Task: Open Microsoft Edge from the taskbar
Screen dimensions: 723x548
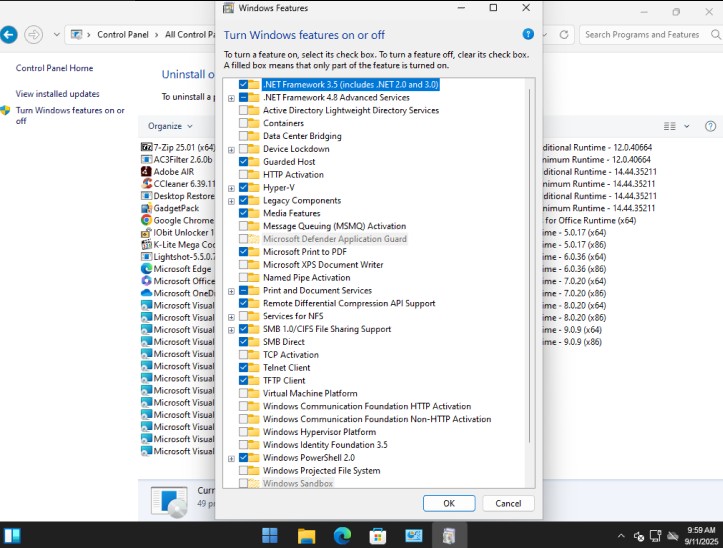Action: pos(342,536)
